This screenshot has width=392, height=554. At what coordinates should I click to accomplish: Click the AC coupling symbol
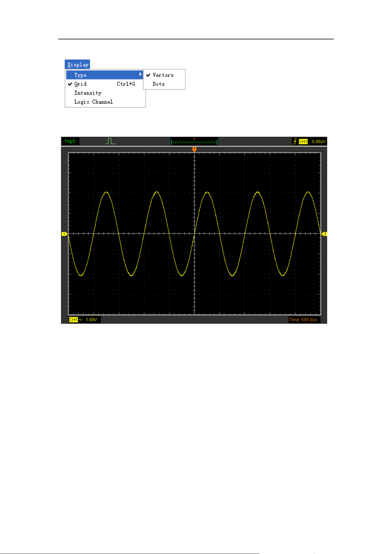point(81,320)
